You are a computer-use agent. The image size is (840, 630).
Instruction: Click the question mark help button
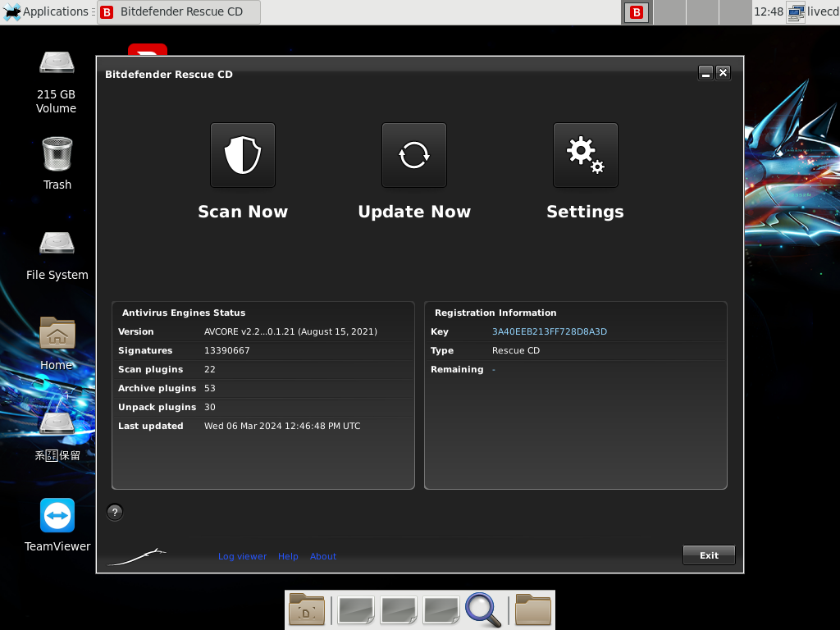click(x=115, y=512)
